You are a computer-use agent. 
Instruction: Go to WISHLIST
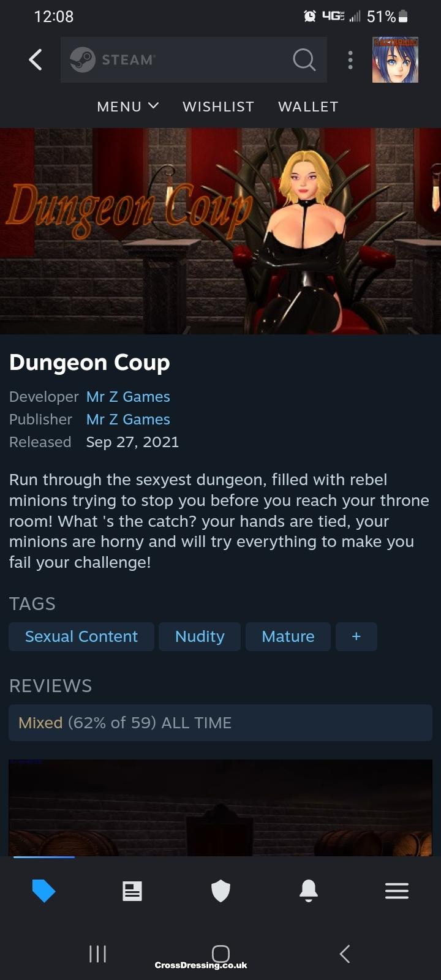click(219, 107)
